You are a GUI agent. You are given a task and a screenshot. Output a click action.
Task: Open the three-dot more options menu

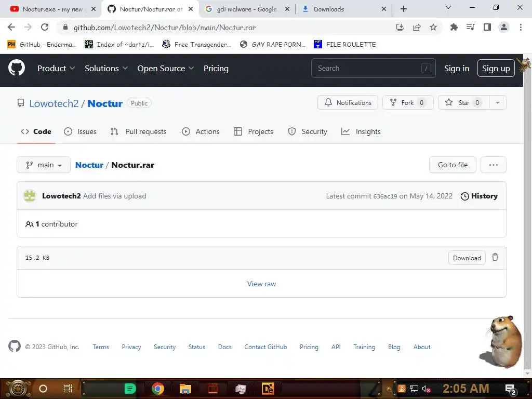493,165
